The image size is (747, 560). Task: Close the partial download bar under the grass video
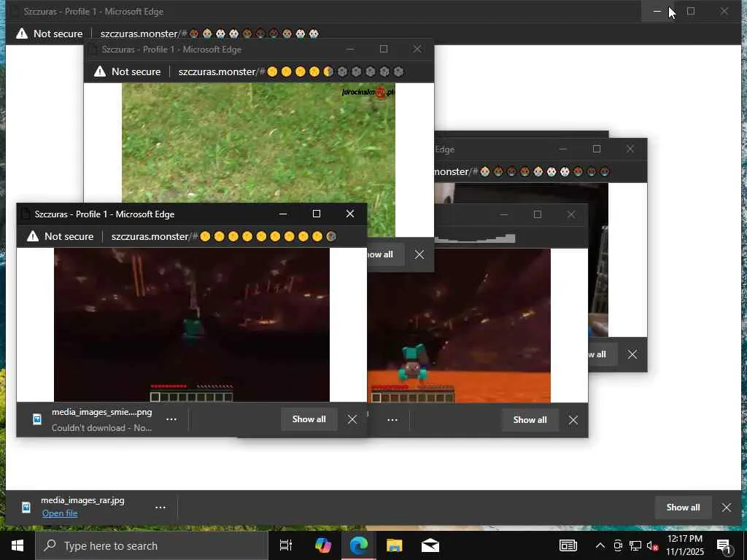pos(419,254)
